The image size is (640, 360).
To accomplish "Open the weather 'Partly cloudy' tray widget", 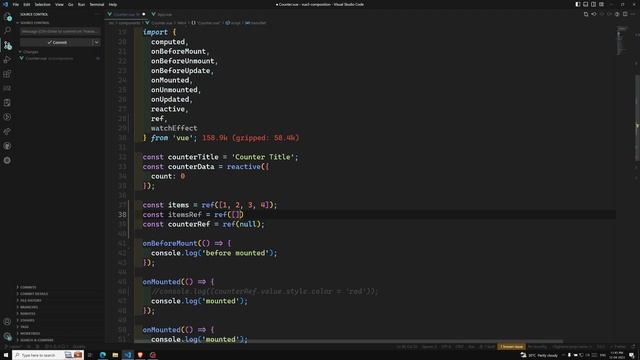I will pyautogui.click(x=539, y=356).
